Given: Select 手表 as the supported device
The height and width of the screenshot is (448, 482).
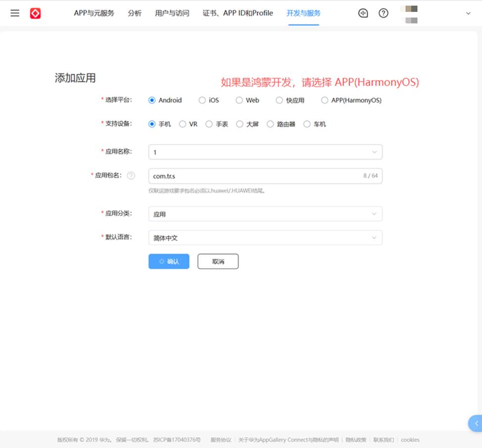Looking at the screenshot, I should tap(209, 124).
